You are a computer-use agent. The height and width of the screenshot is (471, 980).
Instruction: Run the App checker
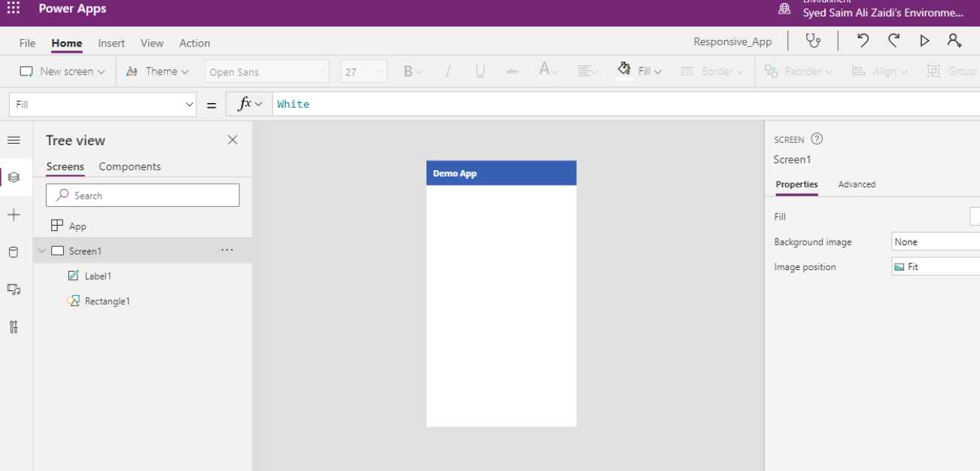[x=813, y=40]
